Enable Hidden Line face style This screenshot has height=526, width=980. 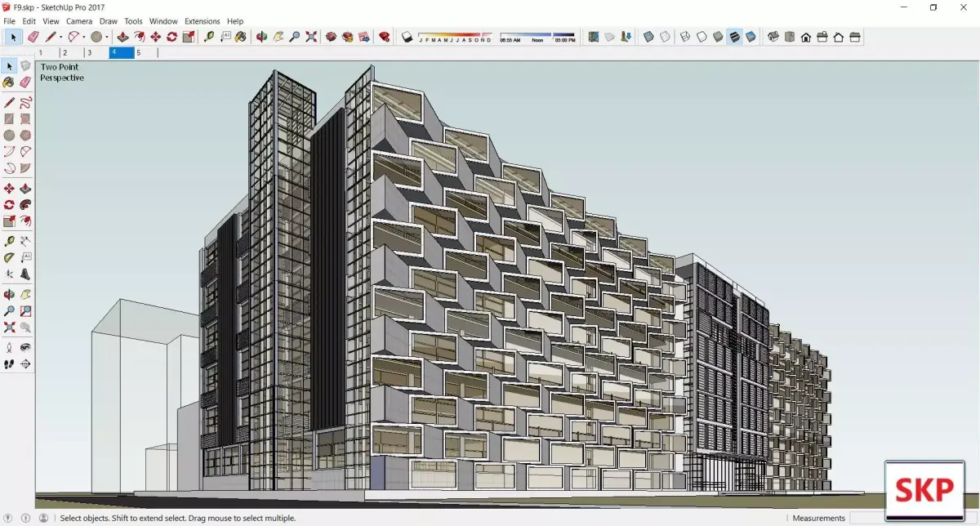[x=702, y=37]
